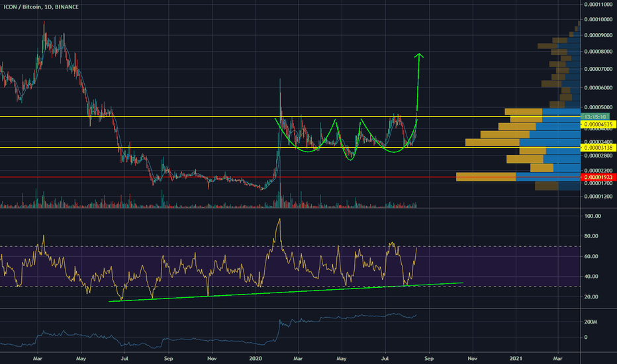Screen dimensions: 617x364
Task: Select the lower yellow horizontal support line
Action: coord(290,148)
